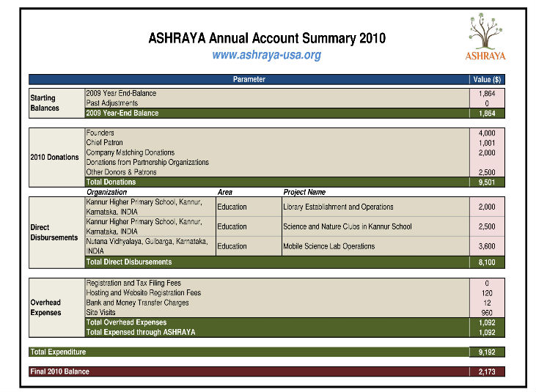Click 'Other Donors & Patrons' row label

pyautogui.click(x=121, y=172)
